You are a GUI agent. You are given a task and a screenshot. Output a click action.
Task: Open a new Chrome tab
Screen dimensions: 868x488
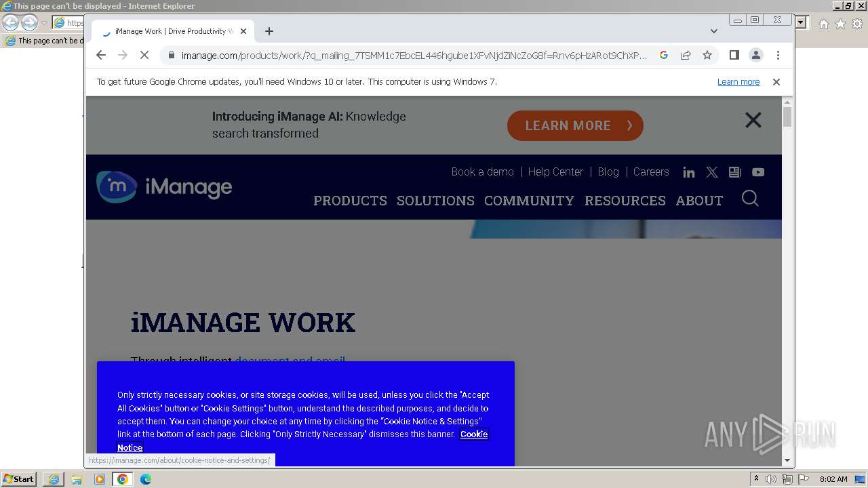coord(269,31)
